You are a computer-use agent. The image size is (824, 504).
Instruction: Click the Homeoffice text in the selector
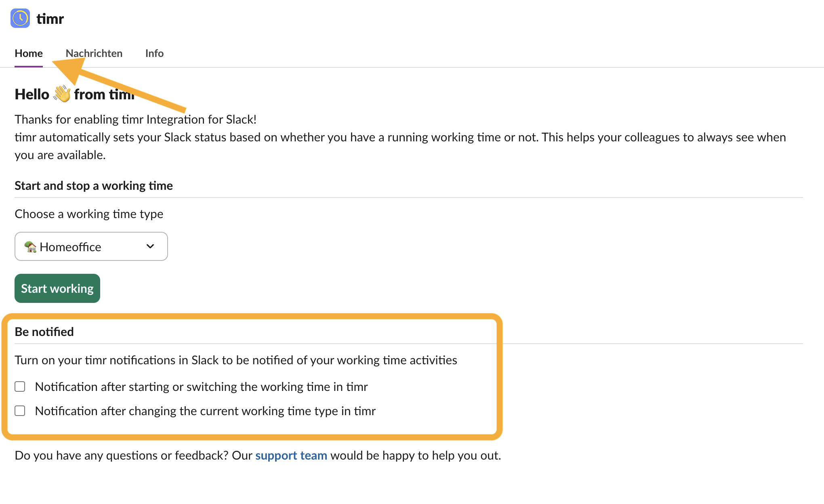[x=70, y=247]
